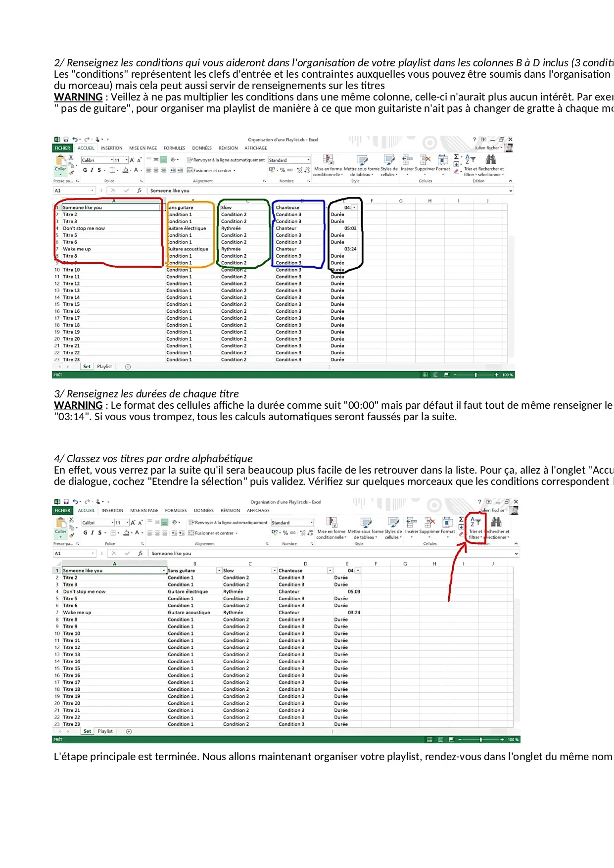Click the Insérer cells icon above the color-outlined columns
This screenshot has height=868, width=614.
407,160
